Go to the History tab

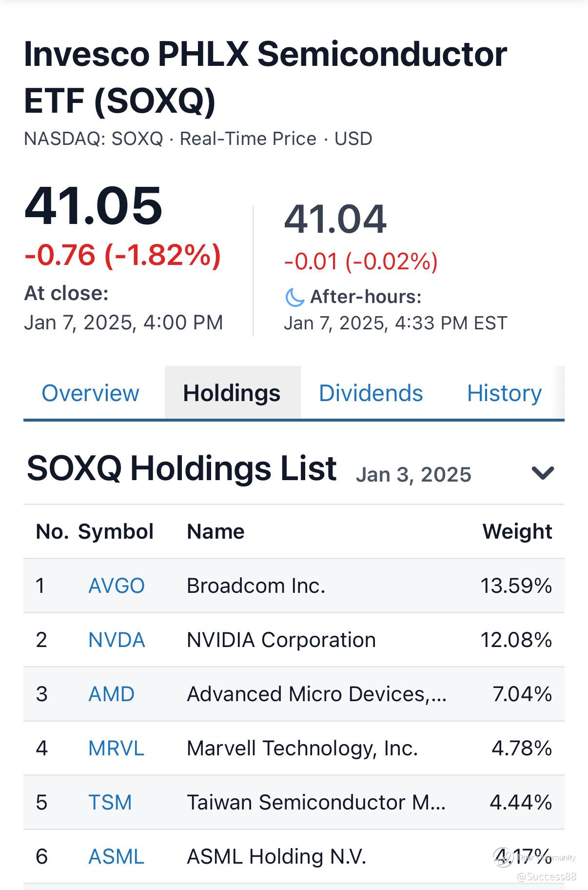coord(504,393)
